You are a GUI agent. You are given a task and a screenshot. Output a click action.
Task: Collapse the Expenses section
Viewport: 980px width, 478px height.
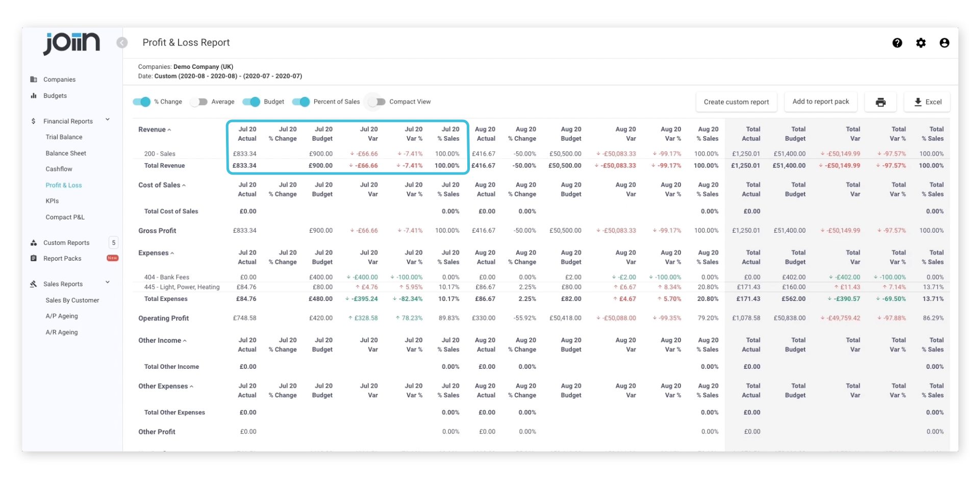point(173,253)
